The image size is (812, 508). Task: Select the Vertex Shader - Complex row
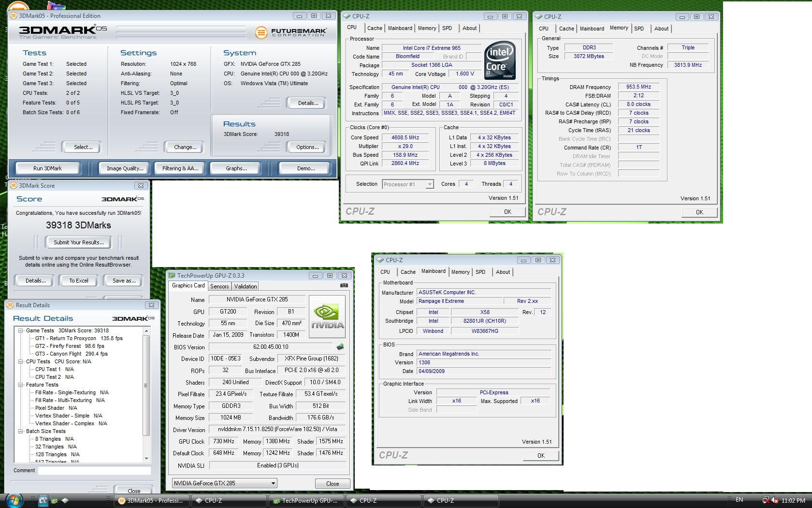[71, 423]
